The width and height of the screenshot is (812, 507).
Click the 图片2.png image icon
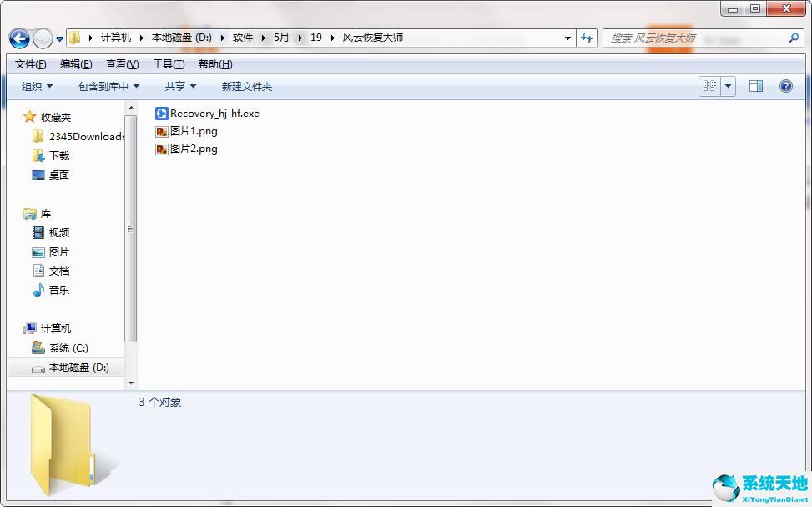click(x=162, y=150)
